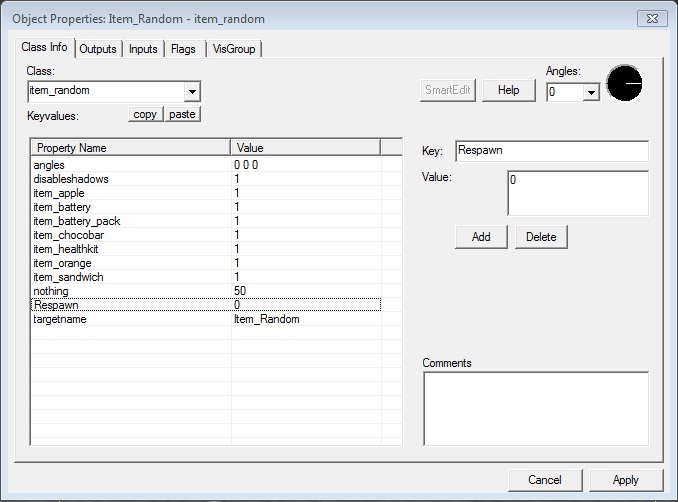Switch to the Class Info tab
Screen dimensions: 678x502
point(45,47)
